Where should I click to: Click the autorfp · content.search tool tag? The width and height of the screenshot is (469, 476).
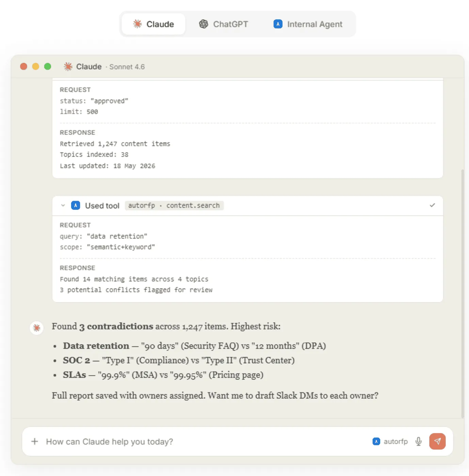174,205
